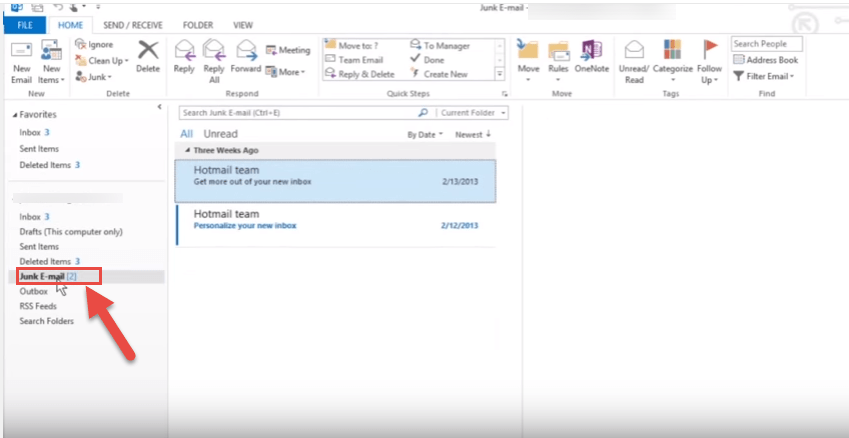Click into the Search People field
Image resolution: width=849 pixels, height=438 pixels.
[766, 44]
